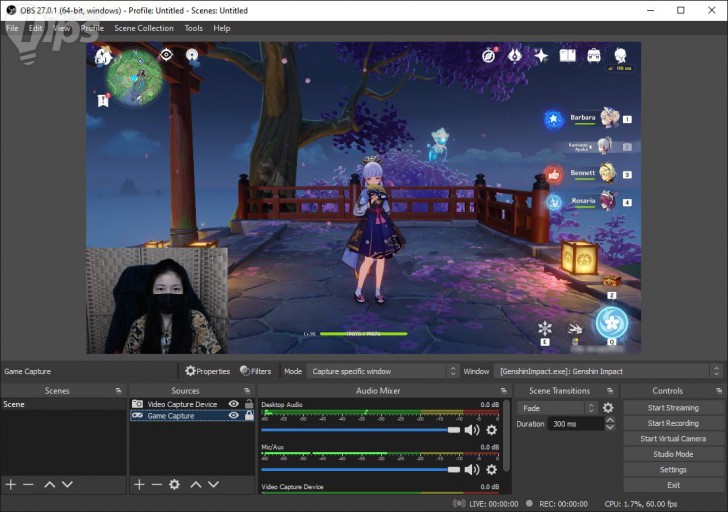Click the live stream status icon
This screenshot has width=728, height=512.
(x=459, y=504)
